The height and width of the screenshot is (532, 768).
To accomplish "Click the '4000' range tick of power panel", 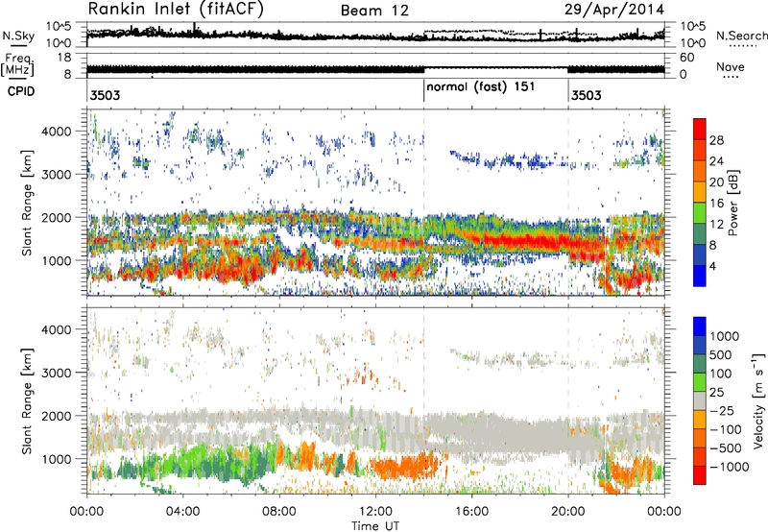I will pyautogui.click(x=57, y=132).
